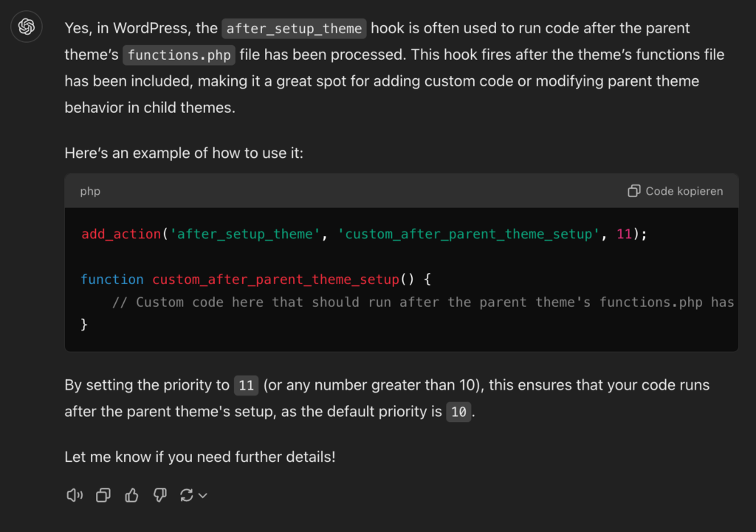Give the response a thumbs up
Image resolution: width=756 pixels, height=532 pixels.
(x=132, y=495)
